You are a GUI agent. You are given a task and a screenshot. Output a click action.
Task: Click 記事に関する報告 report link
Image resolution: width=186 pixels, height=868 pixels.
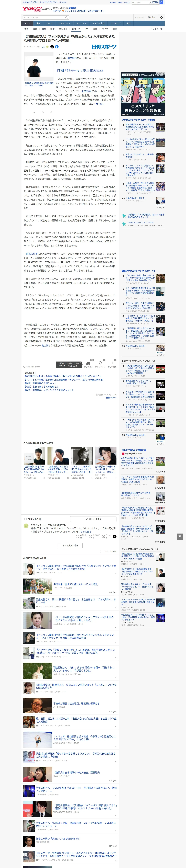pyautogui.click(x=32, y=367)
